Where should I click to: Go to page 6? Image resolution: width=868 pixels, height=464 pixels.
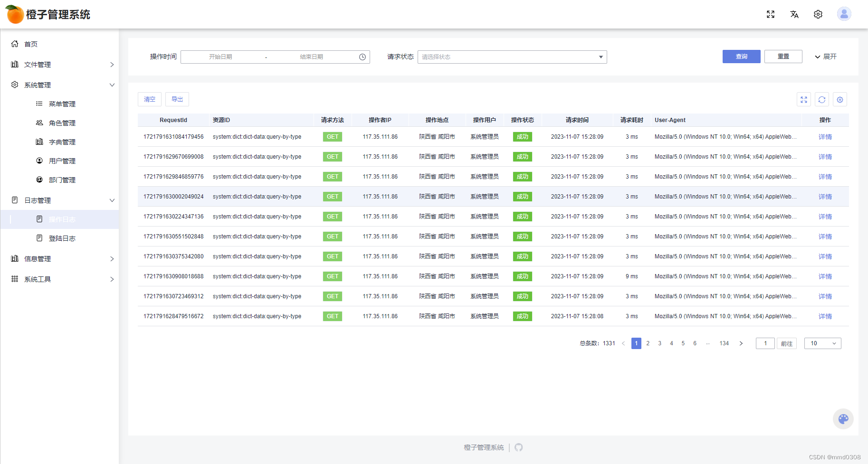click(695, 343)
